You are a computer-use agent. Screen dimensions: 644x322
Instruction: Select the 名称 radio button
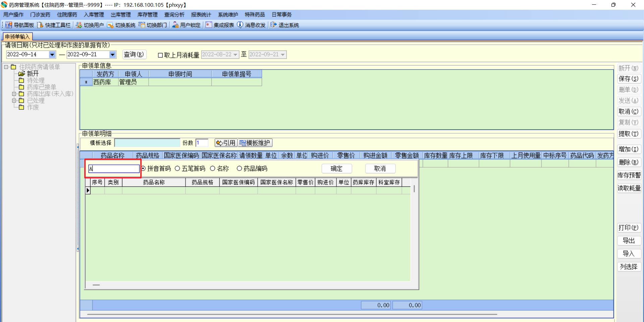point(213,169)
